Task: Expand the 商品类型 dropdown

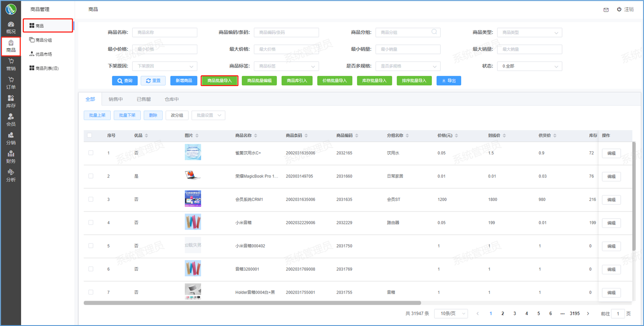Action: coord(529,33)
